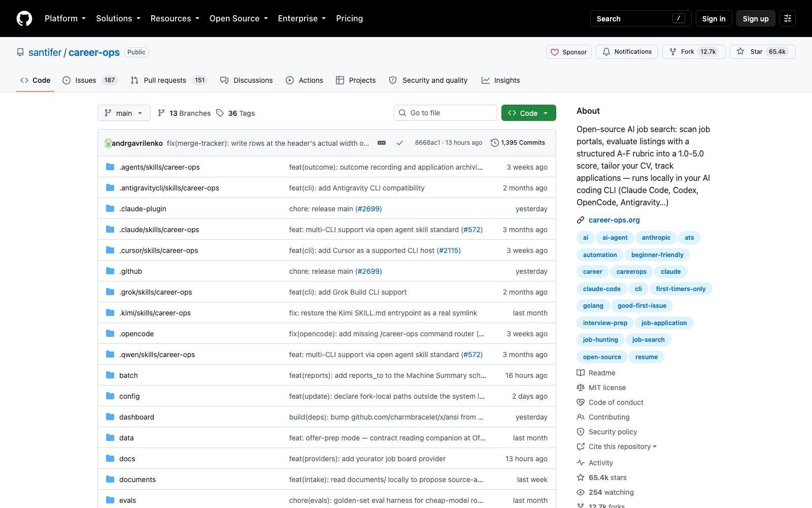The image size is (812, 508).
Task: Click the green commit status checkmark
Action: click(400, 143)
